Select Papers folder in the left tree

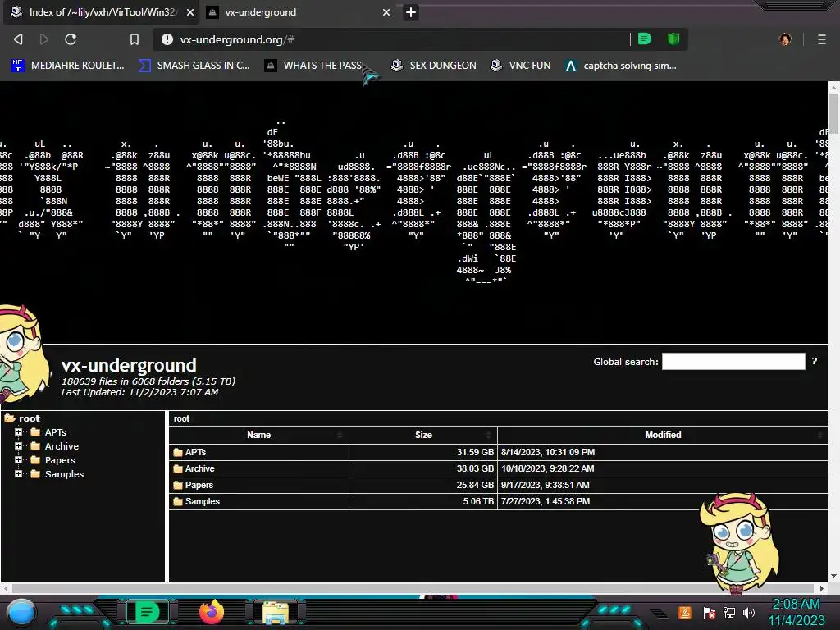(60, 460)
